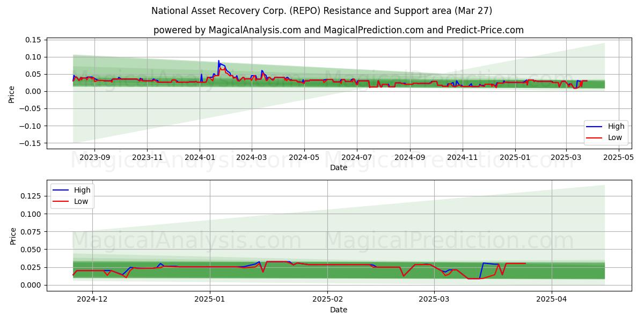Image resolution: width=644 pixels, height=322 pixels.
Task: Click the 0.125 price tick on bottom chart
Action: point(32,196)
